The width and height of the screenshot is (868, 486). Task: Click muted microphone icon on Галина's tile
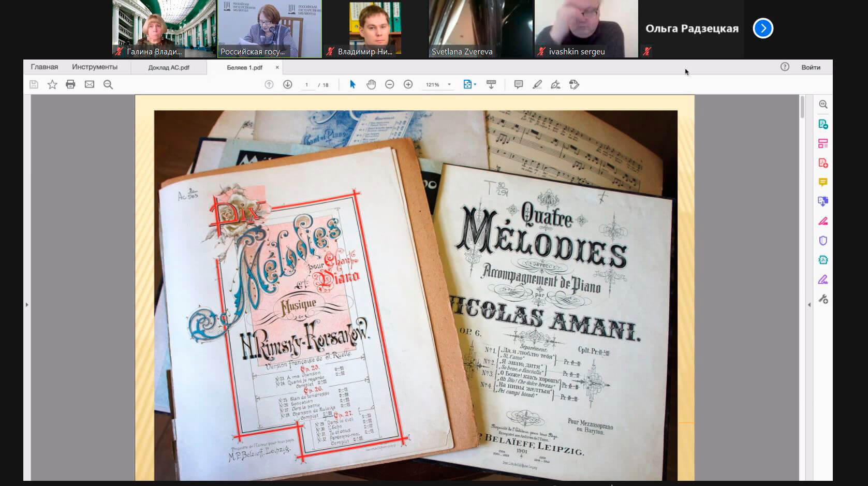click(x=119, y=51)
